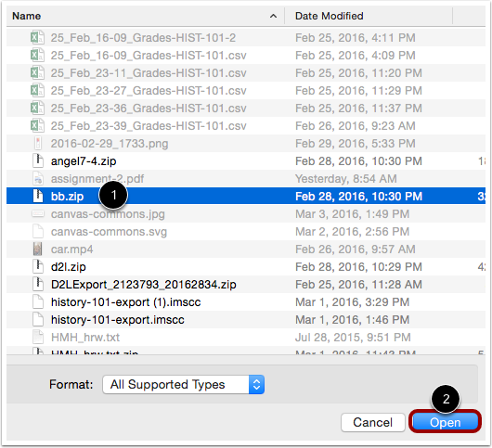
Task: Select the file name history-101-export (1).imscc
Action: click(x=126, y=301)
